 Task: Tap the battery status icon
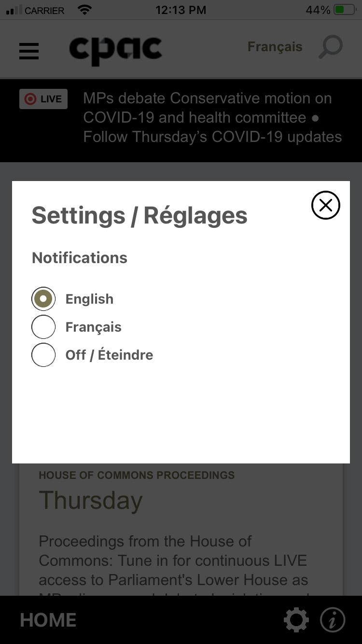pyautogui.click(x=345, y=10)
